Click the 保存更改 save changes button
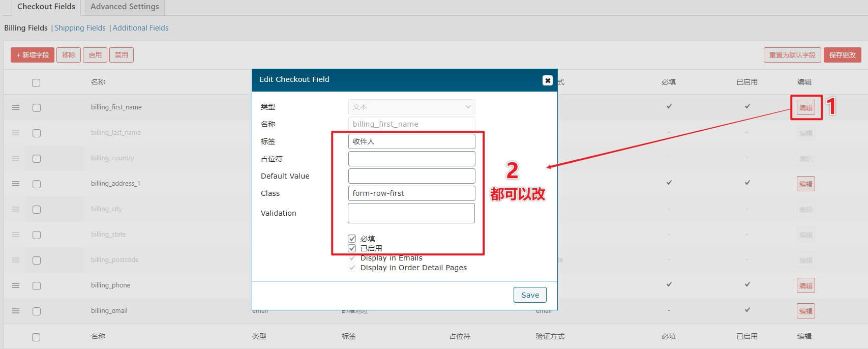The width and height of the screenshot is (868, 349). (x=843, y=55)
